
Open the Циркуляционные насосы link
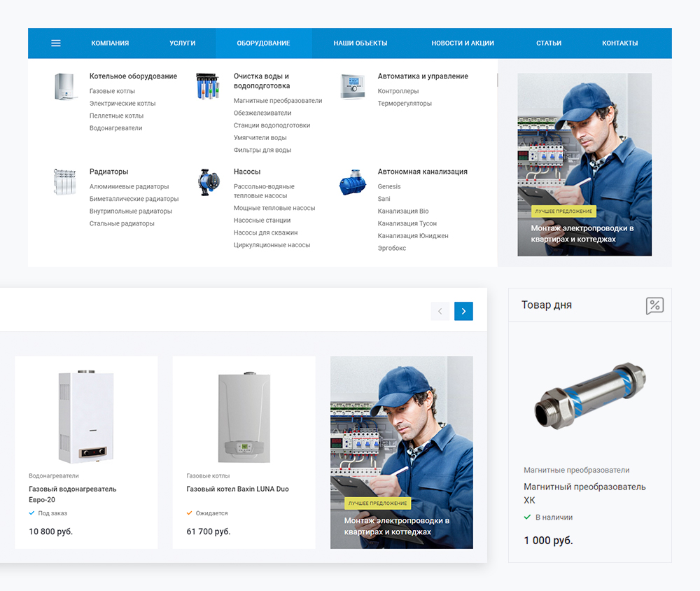tap(272, 245)
